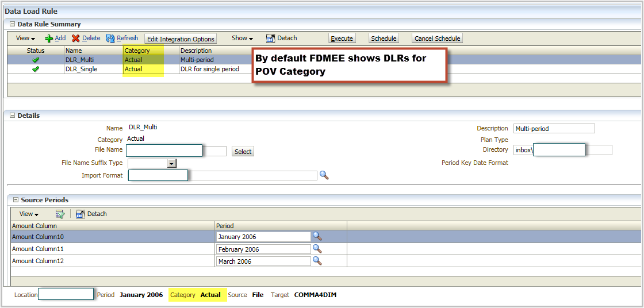Image resolution: width=644 pixels, height=308 pixels.
Task: Click Detach label in Source Periods
Action: point(97,214)
